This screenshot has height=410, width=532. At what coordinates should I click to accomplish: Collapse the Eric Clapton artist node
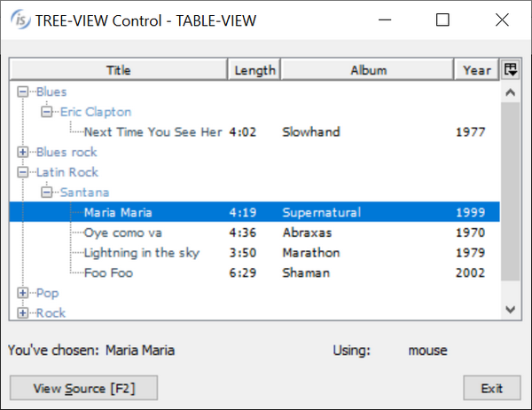click(x=47, y=112)
